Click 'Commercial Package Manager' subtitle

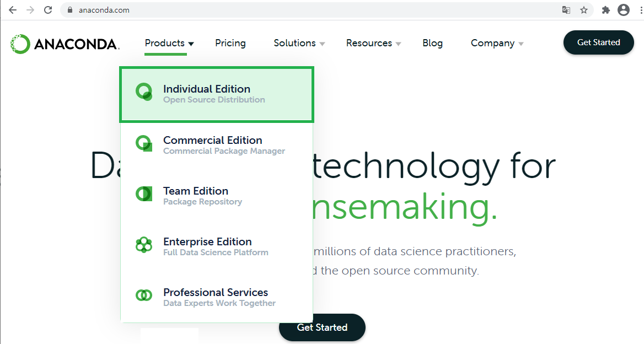tap(224, 151)
